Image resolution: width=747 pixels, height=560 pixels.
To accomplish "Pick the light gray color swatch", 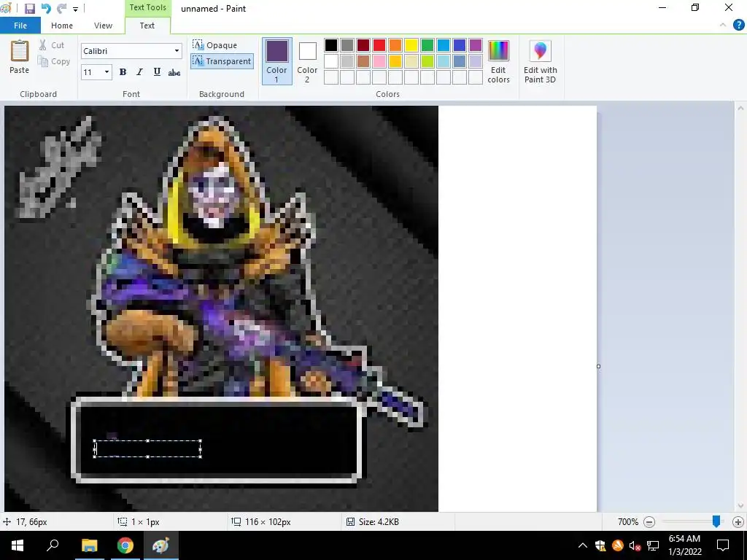I will click(x=347, y=61).
